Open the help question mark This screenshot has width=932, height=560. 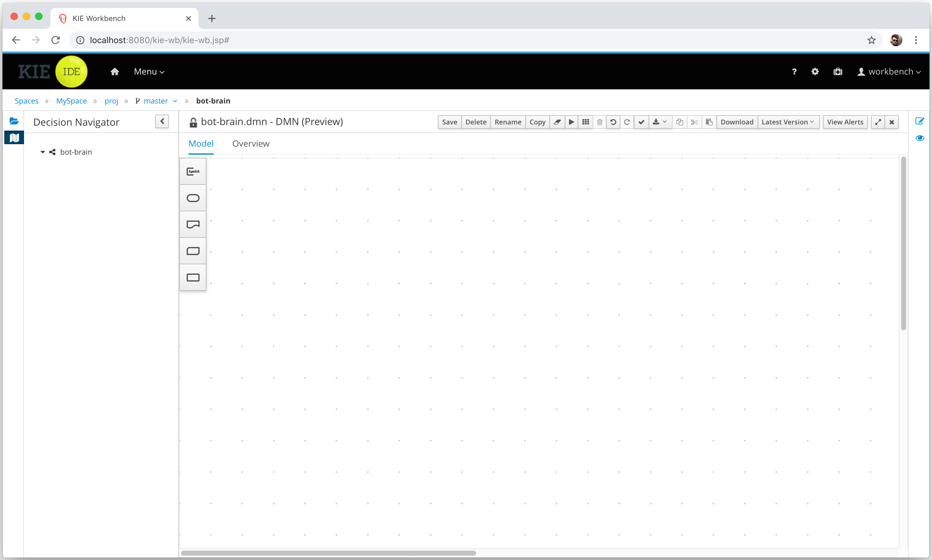tap(794, 71)
